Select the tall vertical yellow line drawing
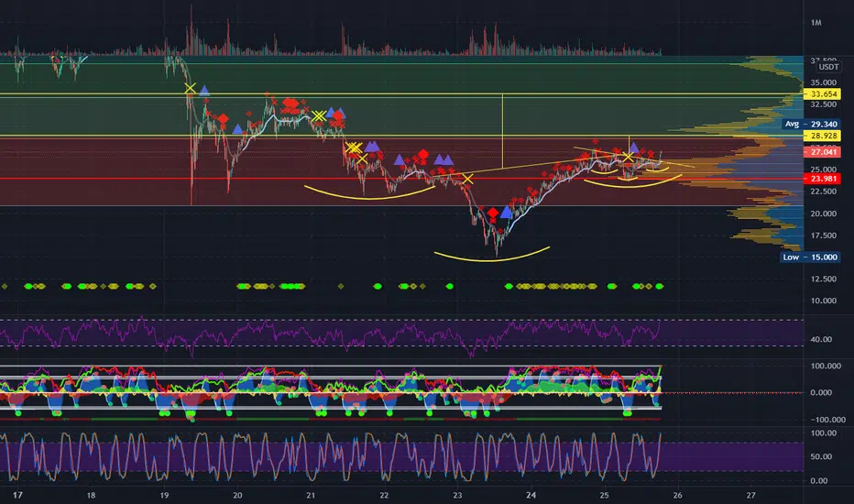This screenshot has height=504, width=854. [x=502, y=131]
